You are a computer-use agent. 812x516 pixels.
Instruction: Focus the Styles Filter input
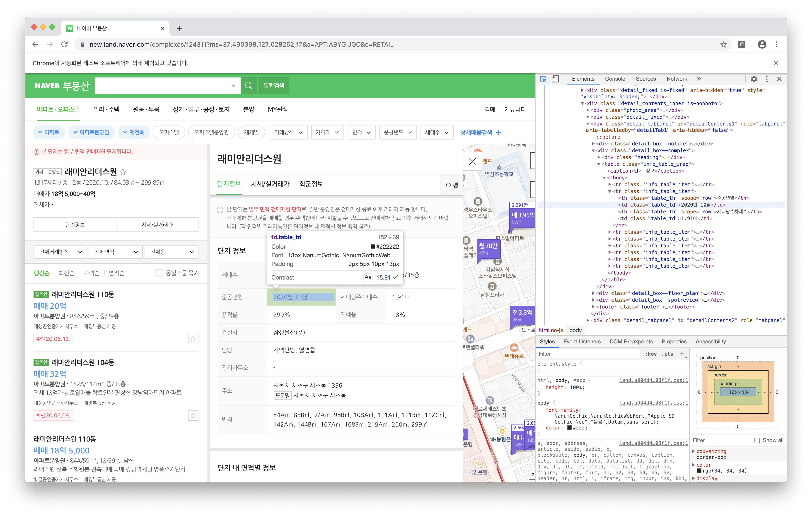point(588,354)
